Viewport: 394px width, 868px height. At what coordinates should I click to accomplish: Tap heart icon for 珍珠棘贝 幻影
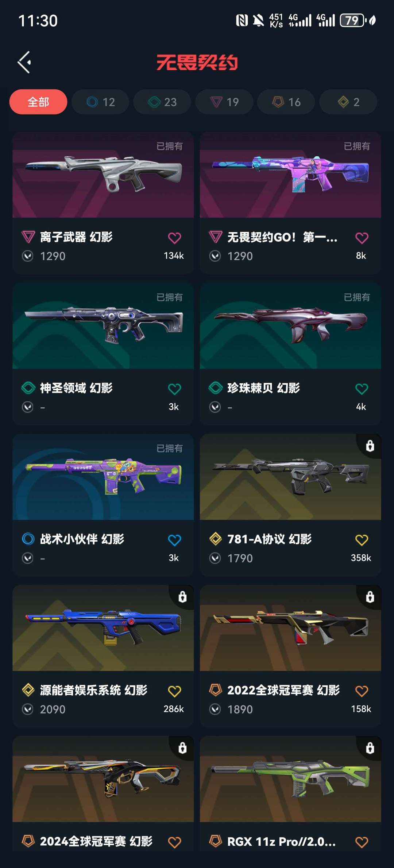coord(362,389)
